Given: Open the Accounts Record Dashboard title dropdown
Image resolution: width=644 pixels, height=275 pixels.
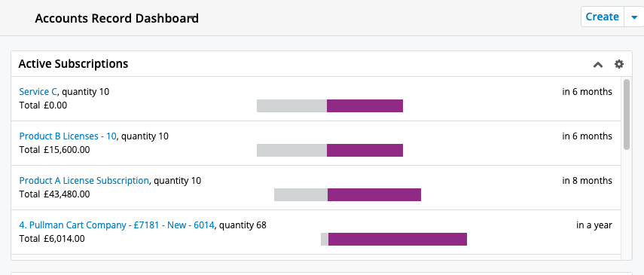Looking at the screenshot, I should point(192,17).
